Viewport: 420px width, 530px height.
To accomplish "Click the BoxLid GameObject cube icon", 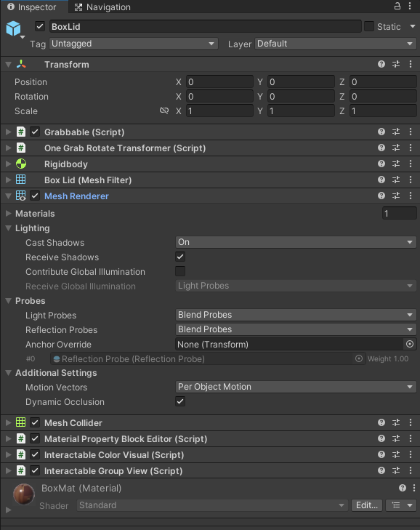I will [x=14, y=28].
